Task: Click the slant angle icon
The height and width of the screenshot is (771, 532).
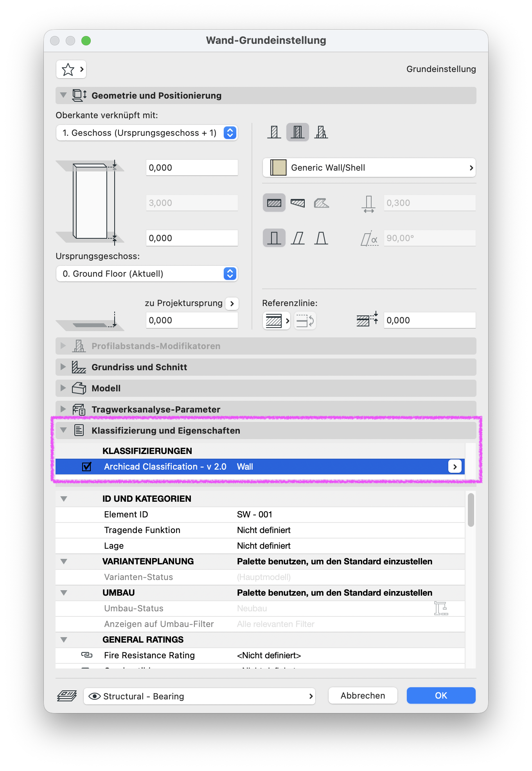Action: click(369, 238)
